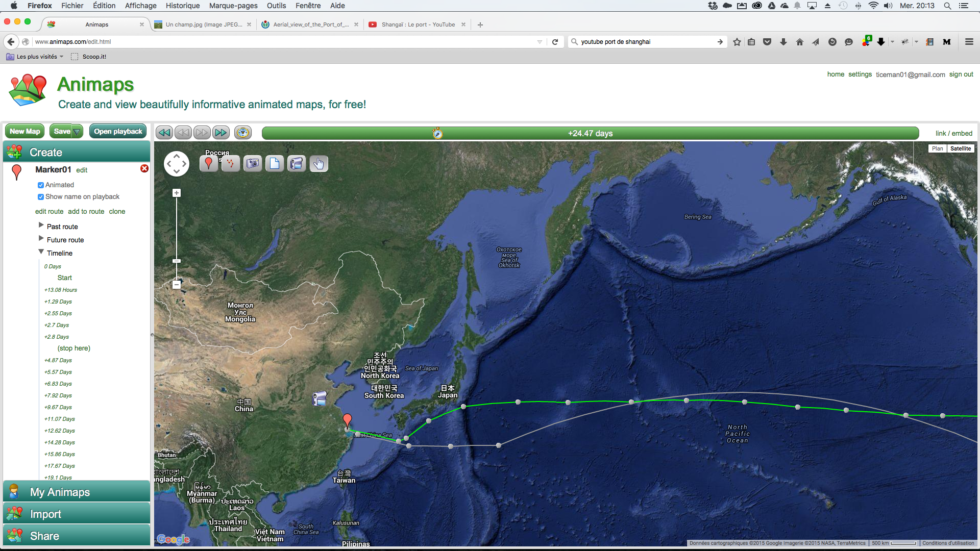The width and height of the screenshot is (980, 551).
Task: Click the Firefox bookmark star icon
Action: 737,42
